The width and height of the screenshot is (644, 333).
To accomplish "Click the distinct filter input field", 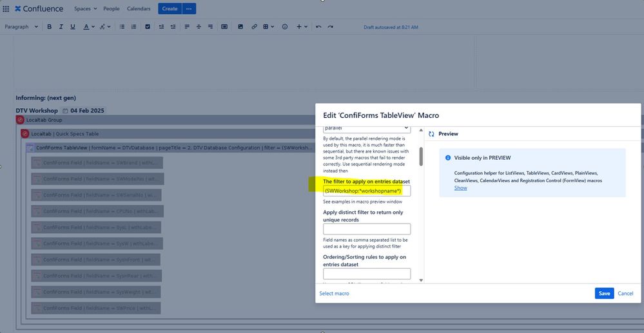I will (367, 229).
